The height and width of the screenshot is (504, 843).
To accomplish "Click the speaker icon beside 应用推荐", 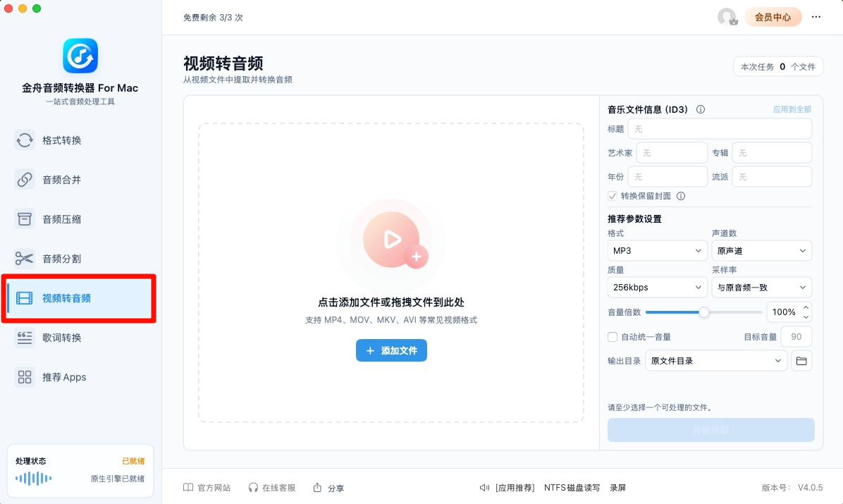I will 484,487.
